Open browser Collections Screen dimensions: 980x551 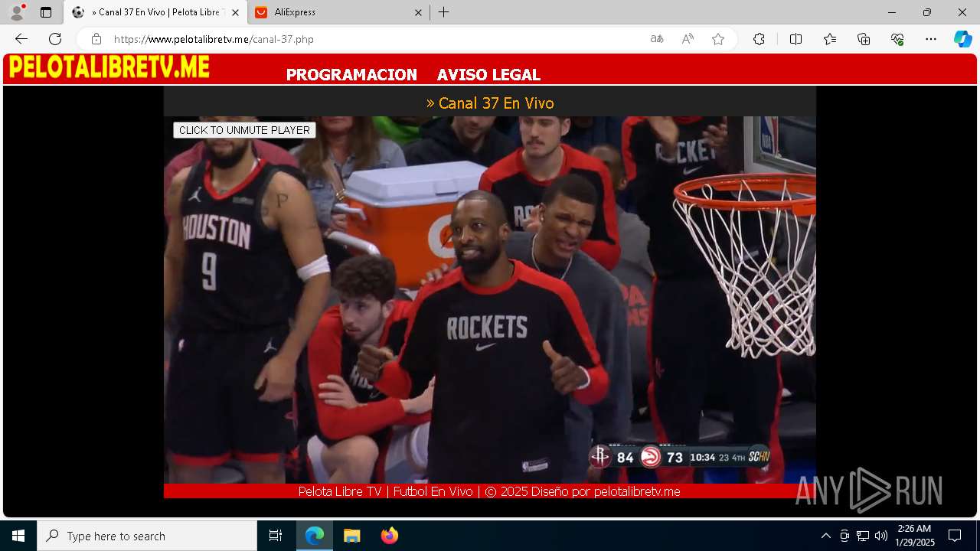click(x=864, y=39)
